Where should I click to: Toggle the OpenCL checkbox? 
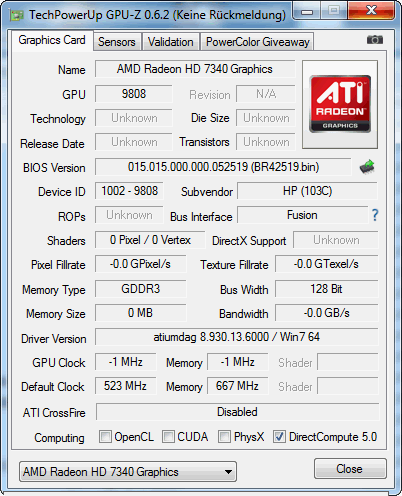coord(105,437)
